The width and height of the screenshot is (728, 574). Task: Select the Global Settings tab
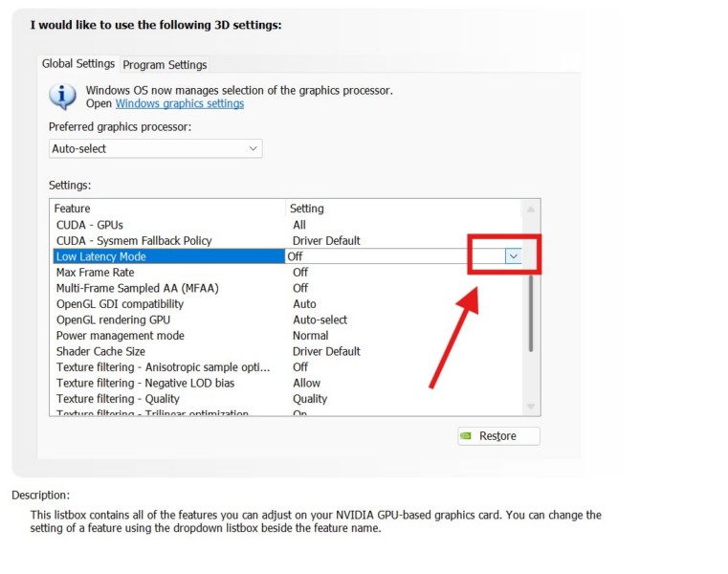click(78, 64)
